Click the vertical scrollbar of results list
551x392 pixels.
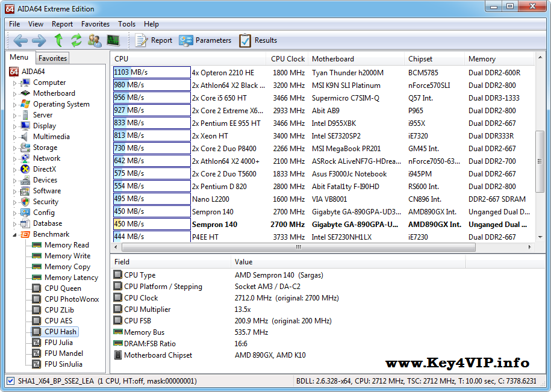tap(540, 161)
